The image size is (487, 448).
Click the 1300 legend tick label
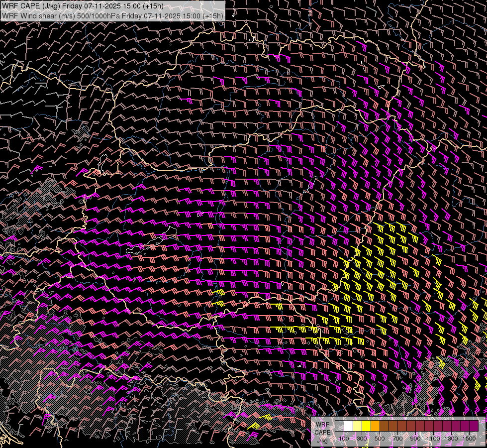click(451, 439)
